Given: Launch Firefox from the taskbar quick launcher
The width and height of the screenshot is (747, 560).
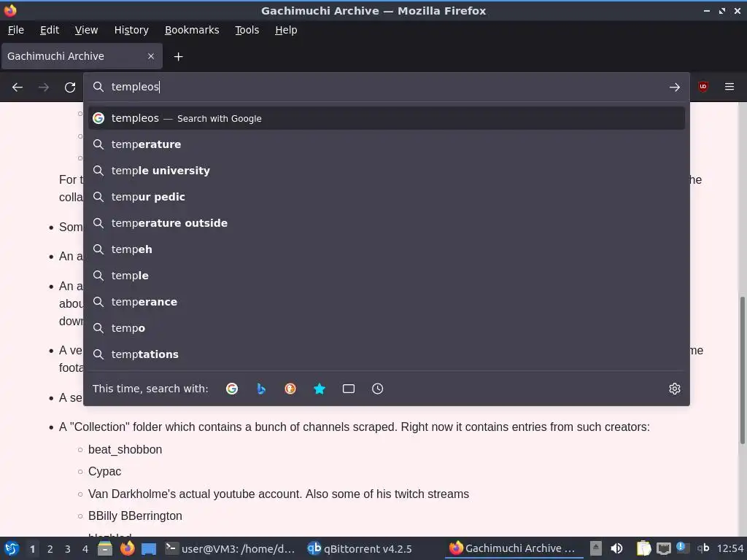Looking at the screenshot, I should click(127, 548).
